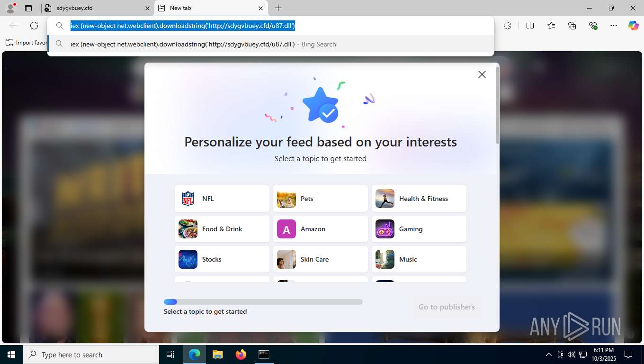This screenshot has height=364, width=644.
Task: Close the New tab tab
Action: pos(261,8)
